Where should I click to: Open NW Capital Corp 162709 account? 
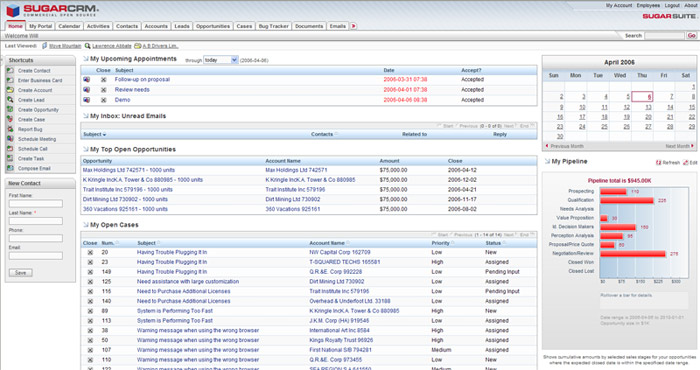pos(340,253)
